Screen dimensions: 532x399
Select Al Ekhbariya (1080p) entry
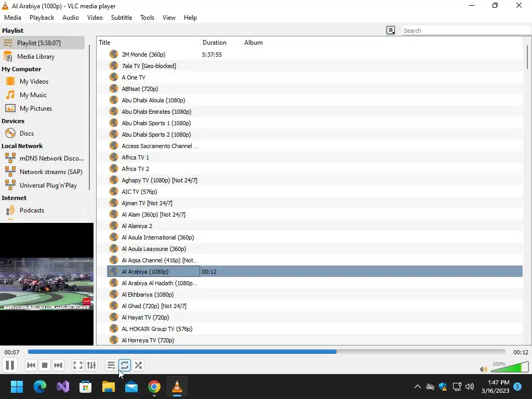tap(315, 295)
